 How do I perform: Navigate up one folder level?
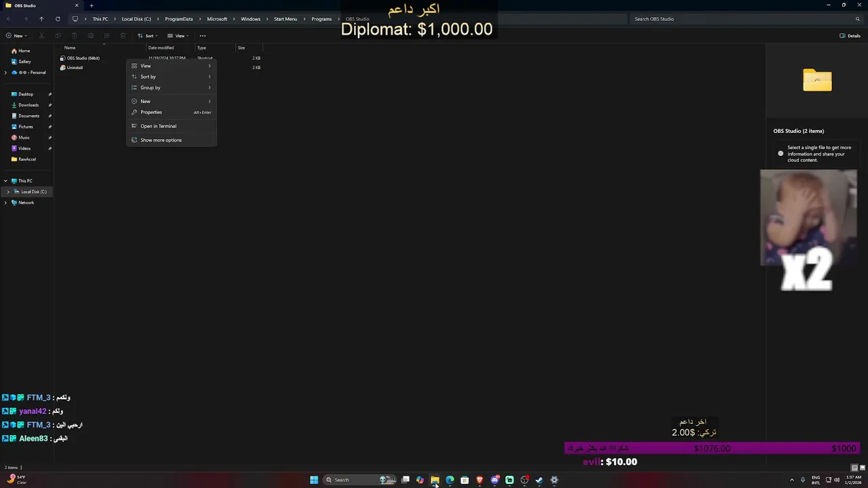coord(41,19)
